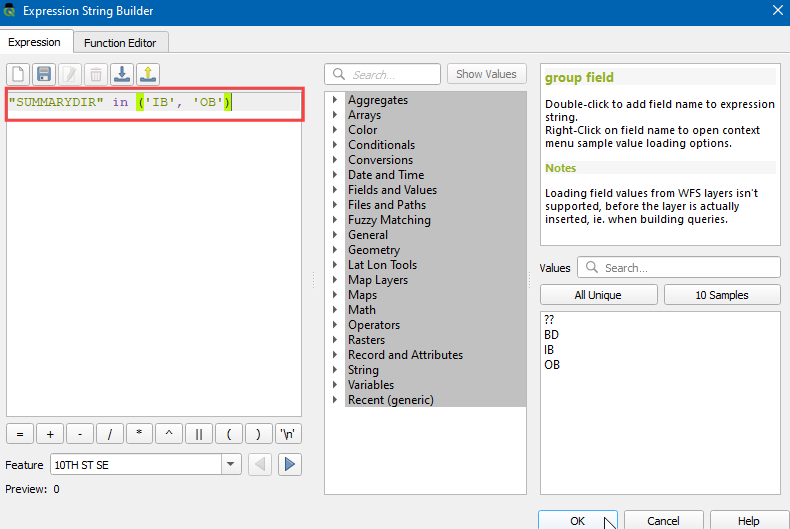The height and width of the screenshot is (529, 790).
Task: Switch to the Function Editor tab
Action: point(126,43)
